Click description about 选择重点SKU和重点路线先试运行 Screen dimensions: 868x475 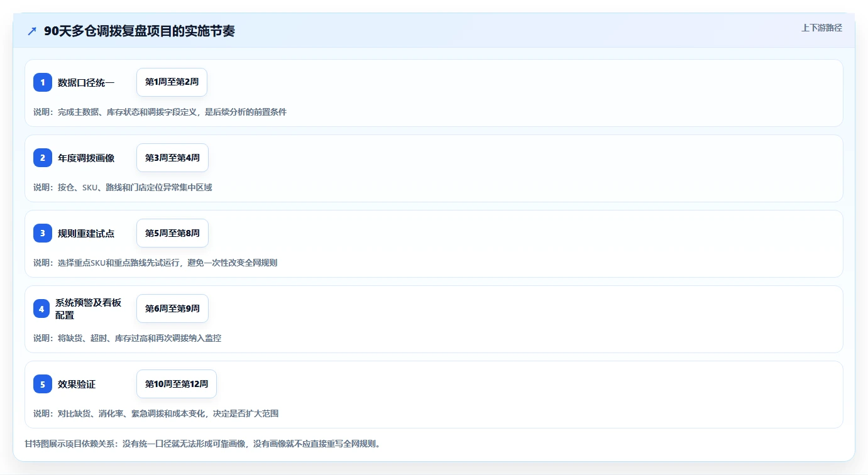coord(155,263)
